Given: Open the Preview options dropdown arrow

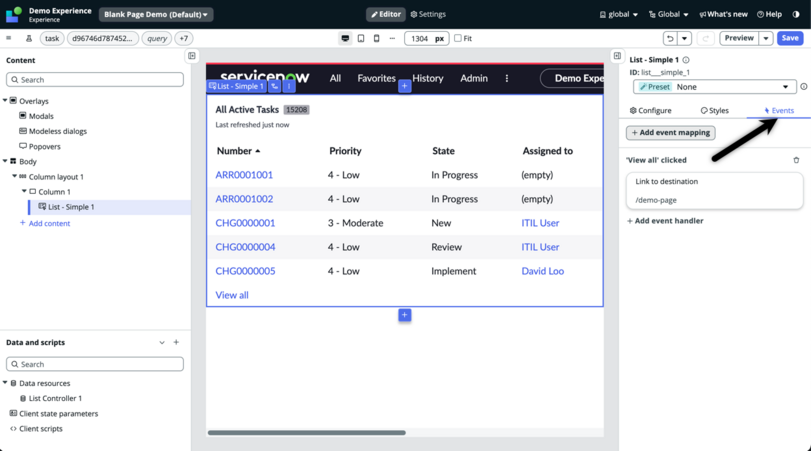Looking at the screenshot, I should 766,38.
